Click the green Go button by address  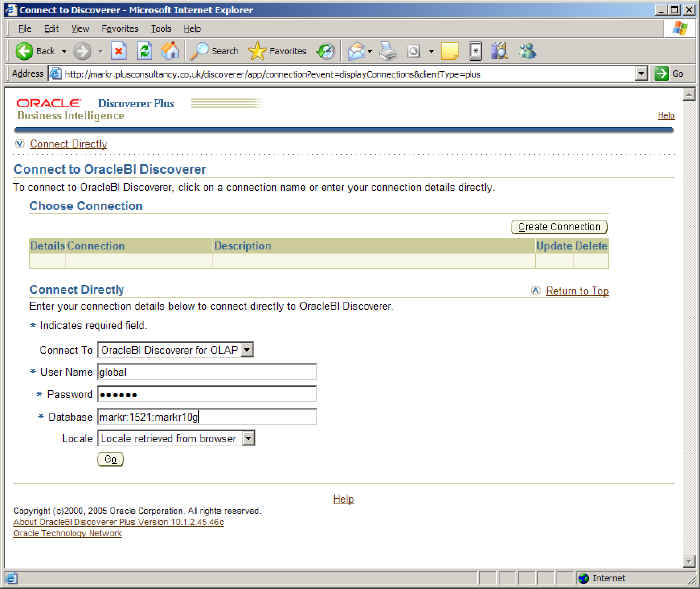coord(669,74)
